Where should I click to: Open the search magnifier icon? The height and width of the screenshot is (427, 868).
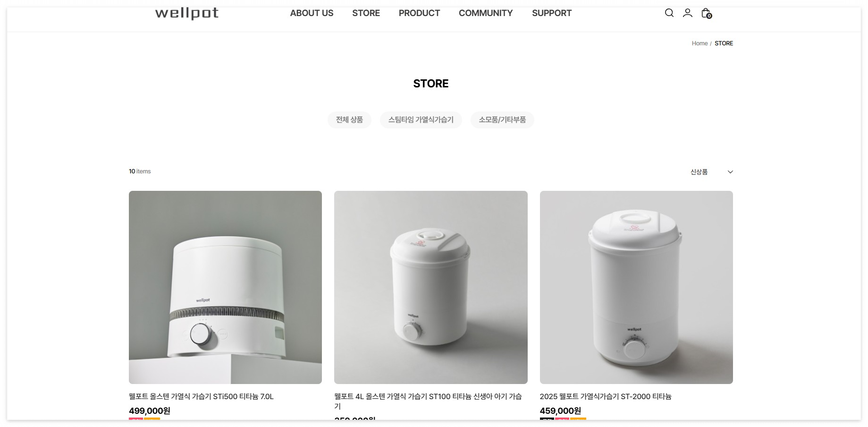pos(669,13)
